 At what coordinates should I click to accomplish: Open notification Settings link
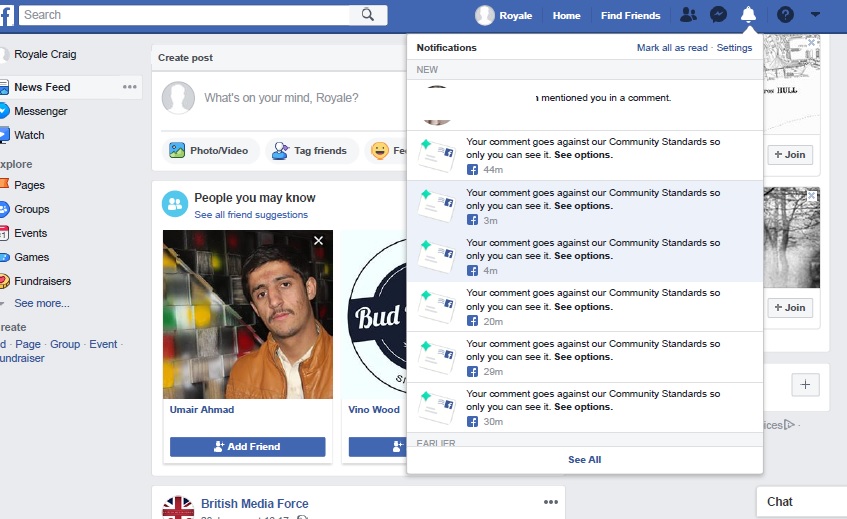pos(734,48)
